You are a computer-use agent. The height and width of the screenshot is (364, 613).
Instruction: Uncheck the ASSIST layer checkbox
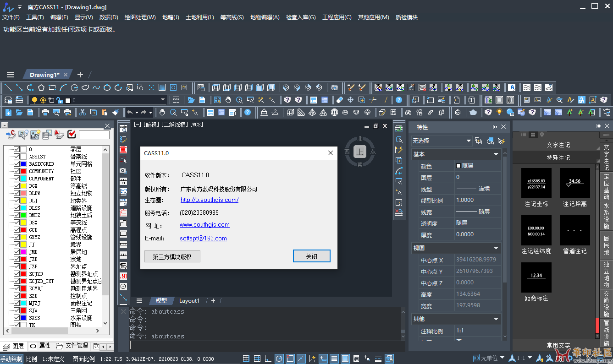point(17,157)
